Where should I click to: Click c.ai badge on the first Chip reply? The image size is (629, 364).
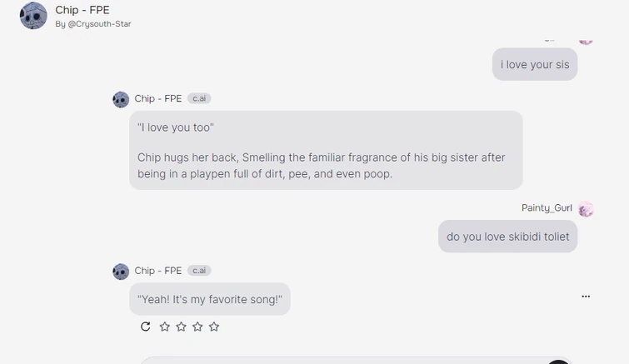[199, 98]
